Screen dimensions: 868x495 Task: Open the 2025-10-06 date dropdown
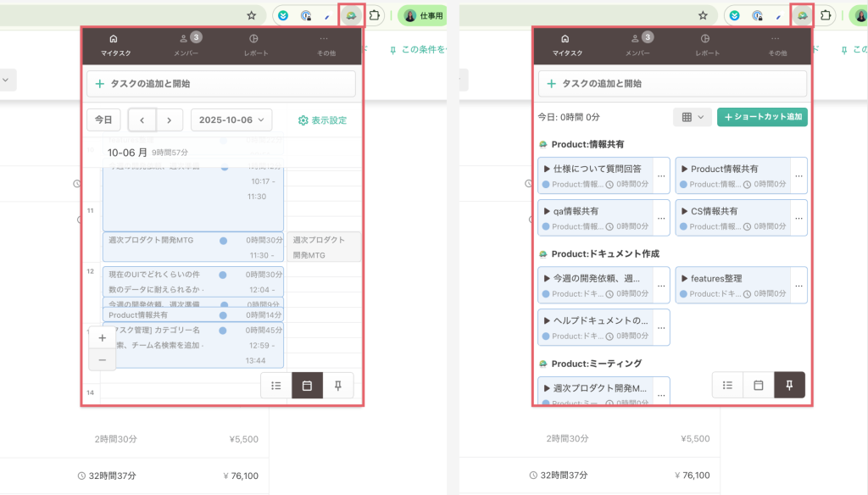(x=231, y=120)
